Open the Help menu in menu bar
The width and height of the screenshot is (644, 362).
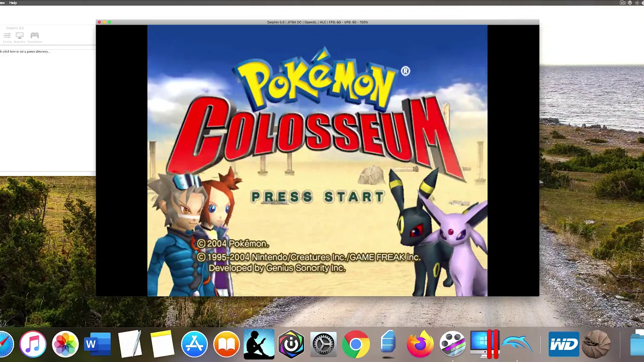13,3
